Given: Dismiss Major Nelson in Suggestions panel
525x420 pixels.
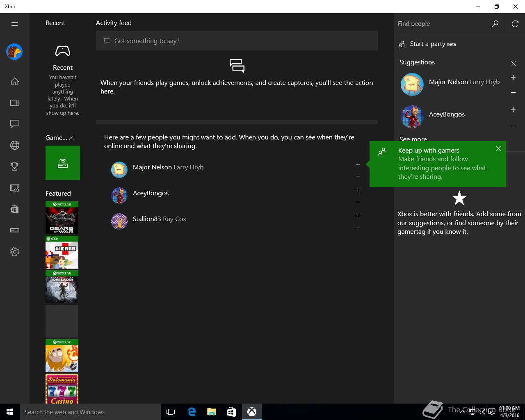Looking at the screenshot, I should pyautogui.click(x=513, y=93).
